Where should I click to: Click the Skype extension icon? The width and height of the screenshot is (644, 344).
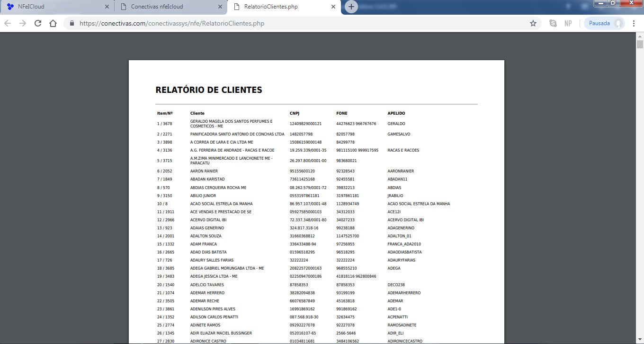point(553,23)
